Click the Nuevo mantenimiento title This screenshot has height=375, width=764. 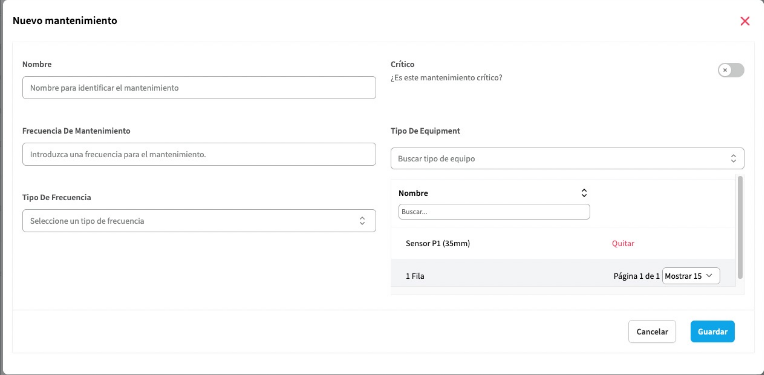(64, 20)
